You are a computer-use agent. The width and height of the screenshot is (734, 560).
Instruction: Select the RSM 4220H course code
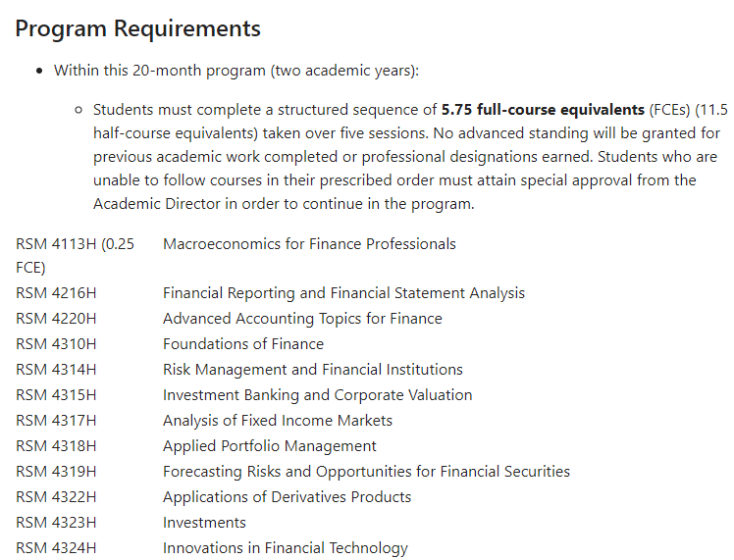click(56, 319)
